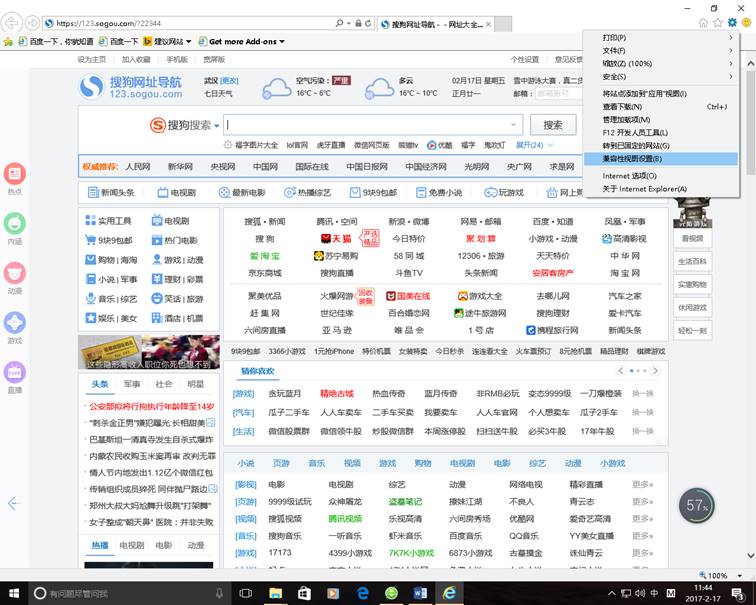
Task: Click the 57% floating circle widget
Action: coord(697,506)
